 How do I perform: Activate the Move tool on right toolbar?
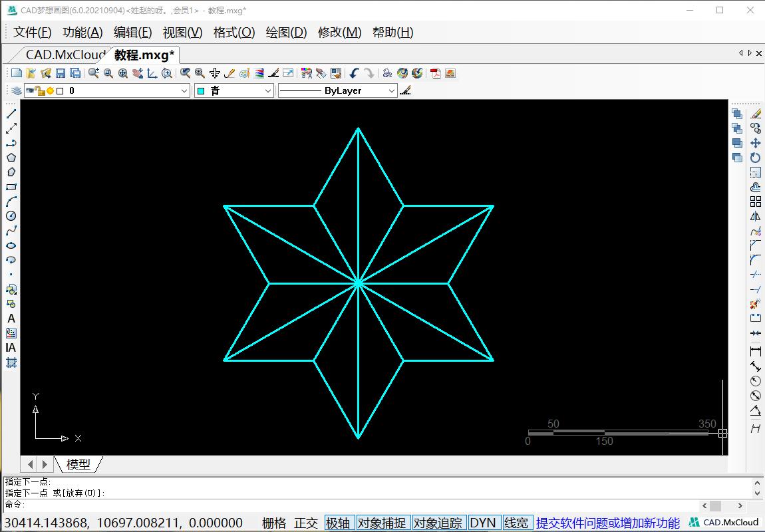[x=755, y=142]
